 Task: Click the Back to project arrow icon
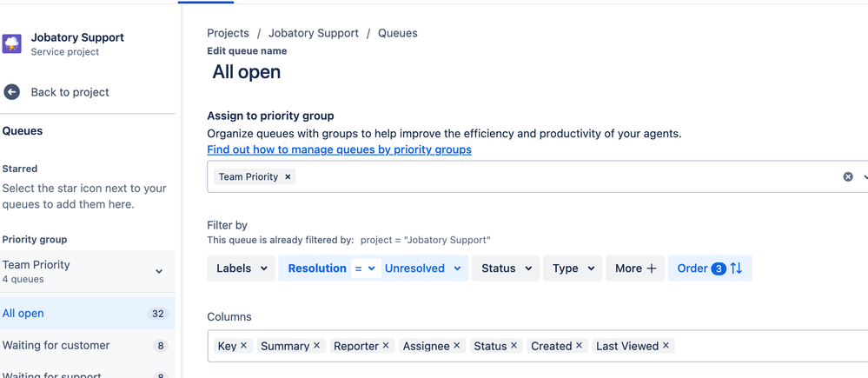(11, 92)
